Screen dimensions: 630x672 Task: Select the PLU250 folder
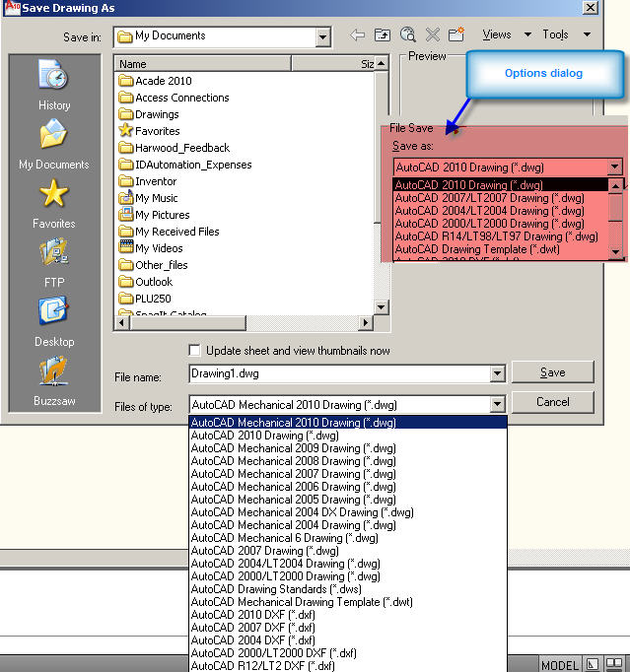tap(145, 298)
